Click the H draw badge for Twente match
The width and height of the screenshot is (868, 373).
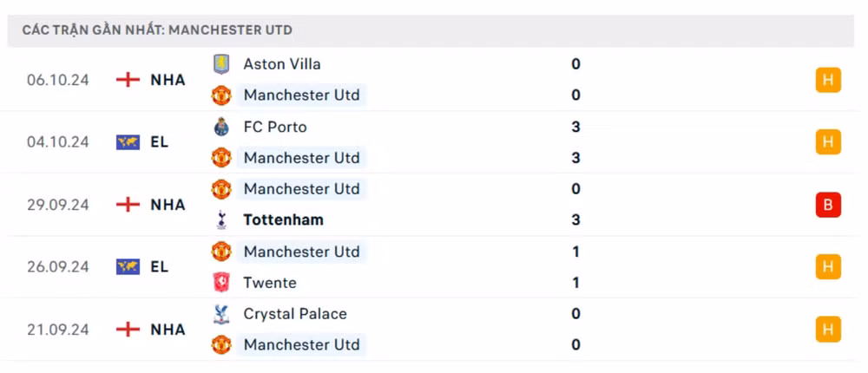pyautogui.click(x=827, y=267)
